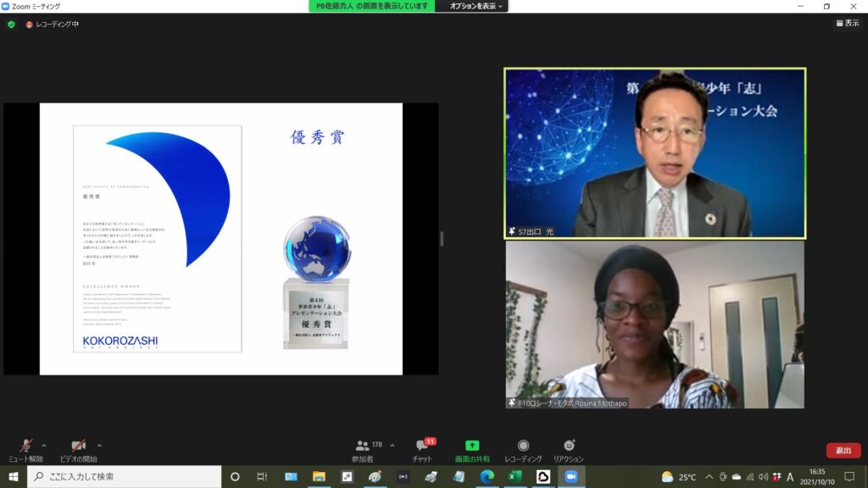Open the チャット chat panel
Screen dimensions: 868x488
click(422, 451)
